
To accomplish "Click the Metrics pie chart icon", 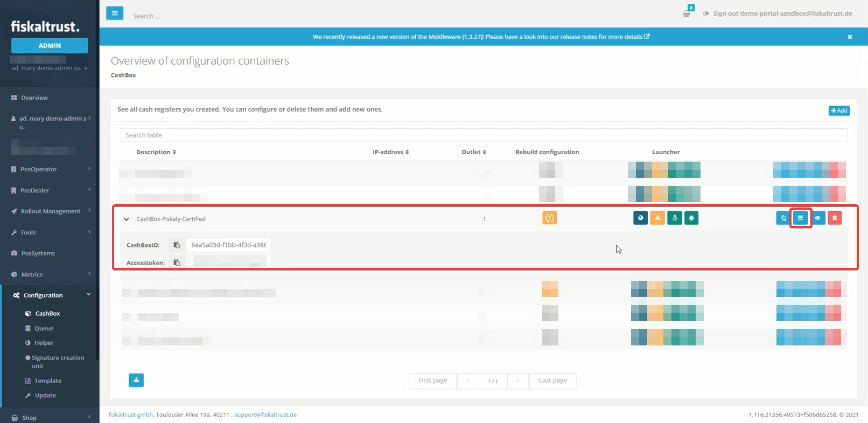I will 14,274.
